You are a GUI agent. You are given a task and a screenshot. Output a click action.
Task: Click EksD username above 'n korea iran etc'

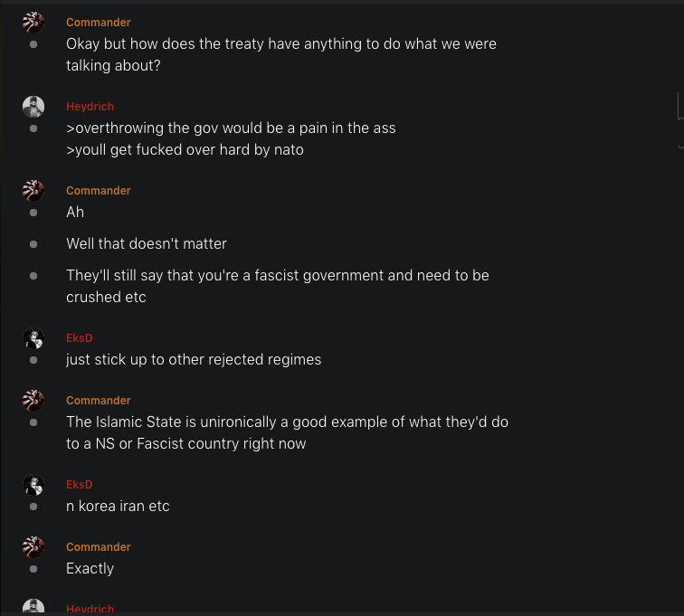point(80,484)
